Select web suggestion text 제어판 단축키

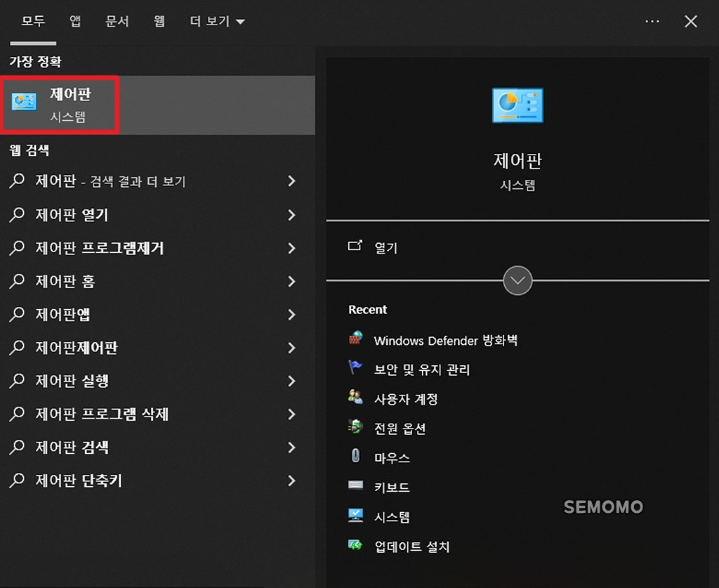click(x=79, y=481)
